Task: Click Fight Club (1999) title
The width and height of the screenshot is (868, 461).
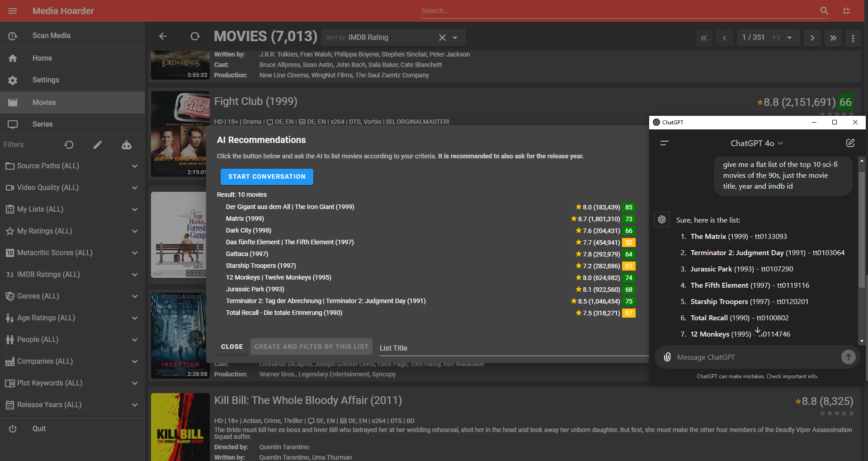Action: 256,101
